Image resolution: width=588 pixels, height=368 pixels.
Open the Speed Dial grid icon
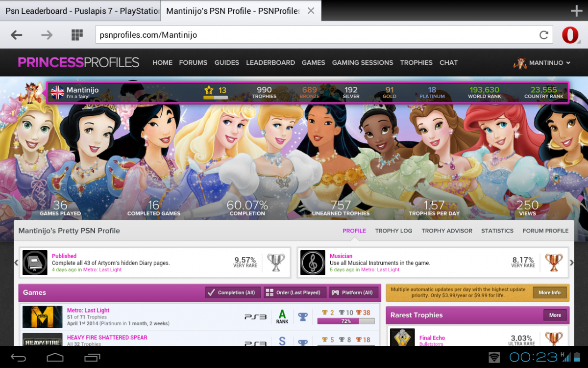click(77, 35)
